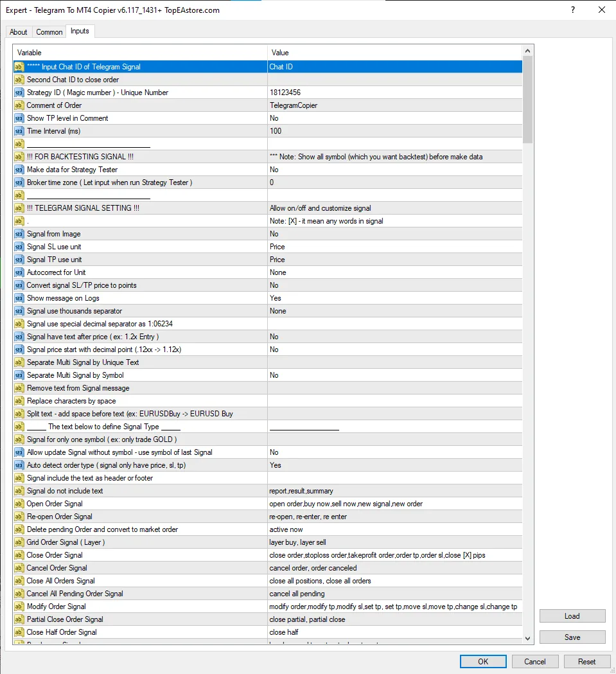Image resolution: width=616 pixels, height=674 pixels.
Task: Change Show message on Logs value Yes
Action: click(394, 298)
